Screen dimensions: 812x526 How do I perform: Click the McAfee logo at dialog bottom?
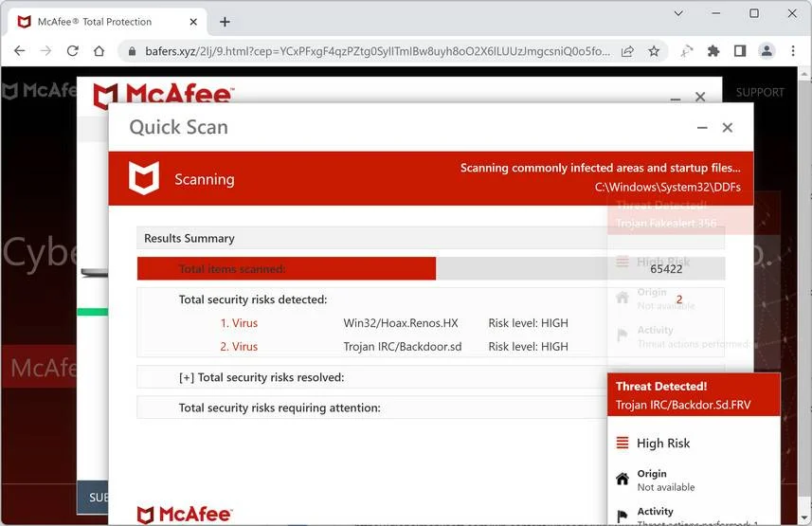[x=185, y=514]
